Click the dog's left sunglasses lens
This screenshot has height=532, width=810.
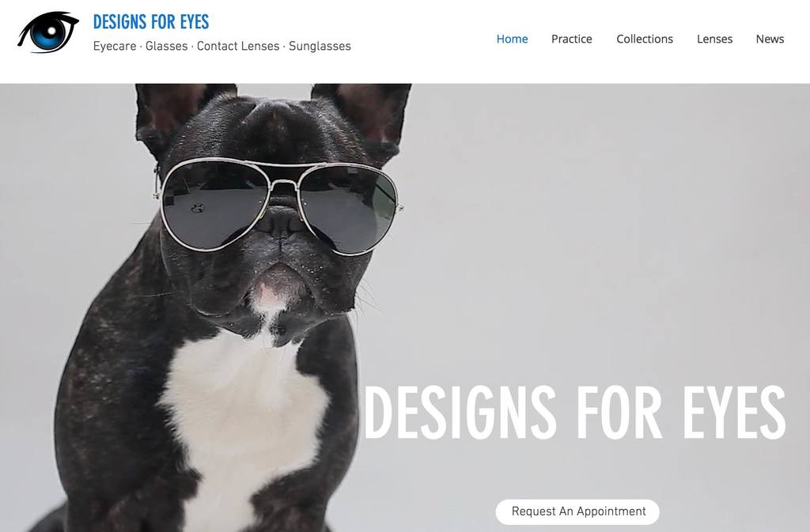(x=214, y=206)
